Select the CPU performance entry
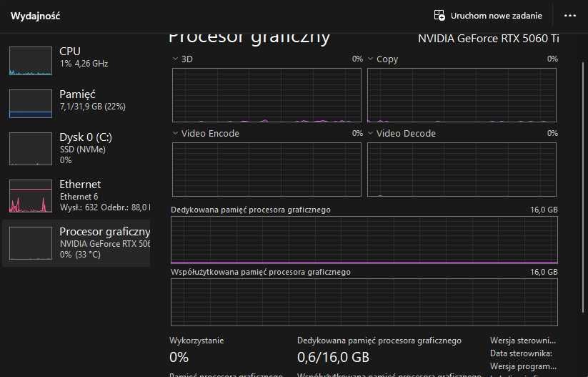588x377 pixels. click(x=77, y=61)
